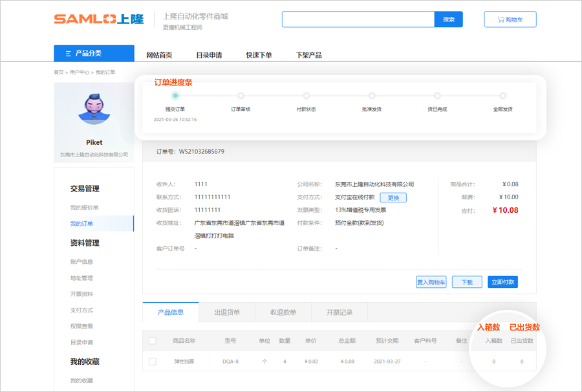Open 地址管理 in the left sidebar
The width and height of the screenshot is (582, 392).
pyautogui.click(x=81, y=278)
